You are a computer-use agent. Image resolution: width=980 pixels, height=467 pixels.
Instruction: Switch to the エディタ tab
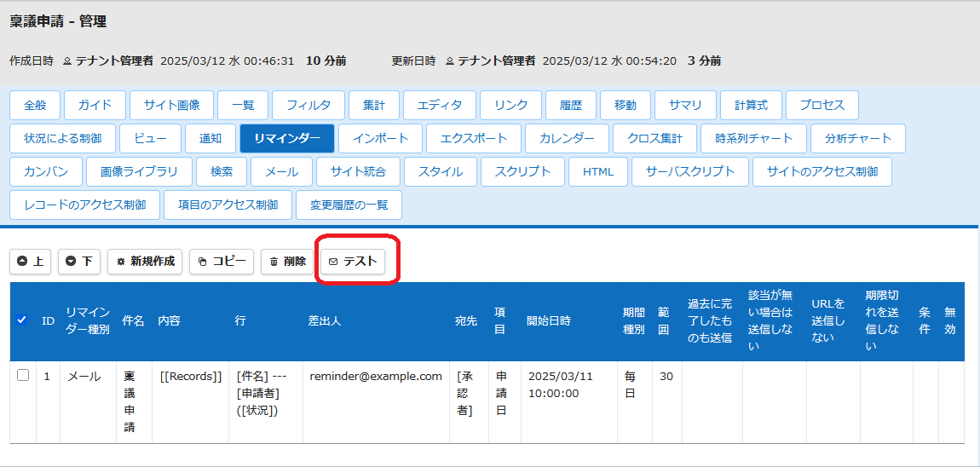(x=440, y=105)
